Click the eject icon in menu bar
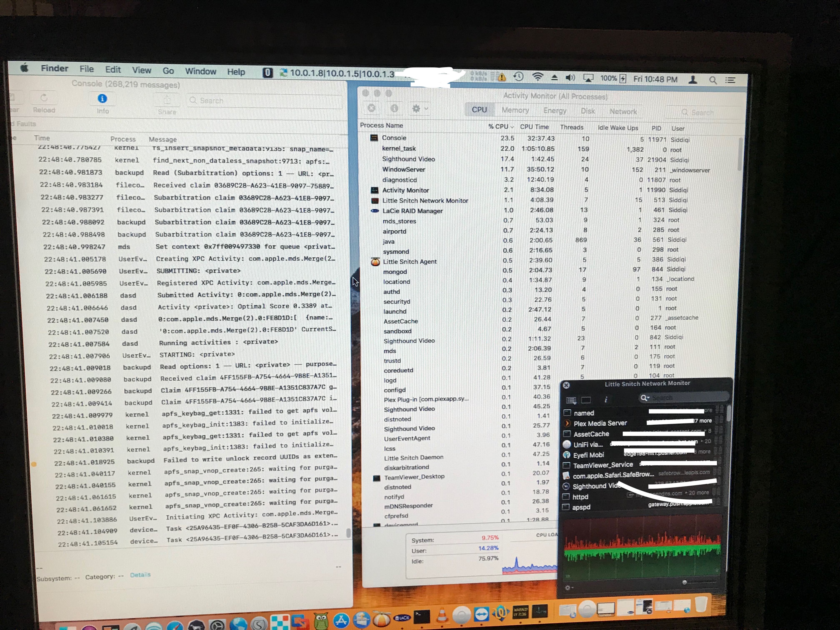Image resolution: width=840 pixels, height=630 pixels. click(x=554, y=78)
